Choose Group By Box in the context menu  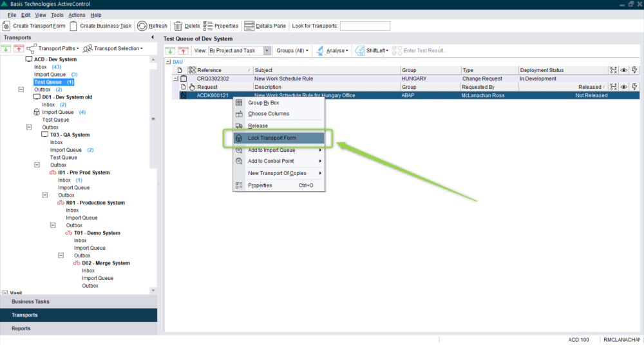279,103
